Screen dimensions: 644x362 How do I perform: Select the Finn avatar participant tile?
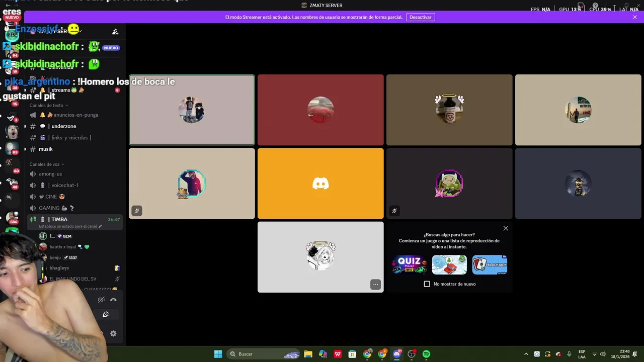(449, 184)
